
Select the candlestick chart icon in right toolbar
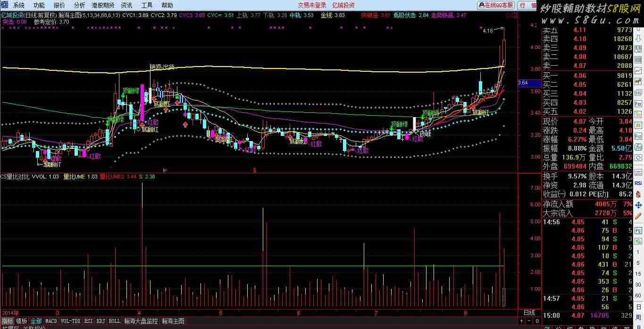[638, 81]
